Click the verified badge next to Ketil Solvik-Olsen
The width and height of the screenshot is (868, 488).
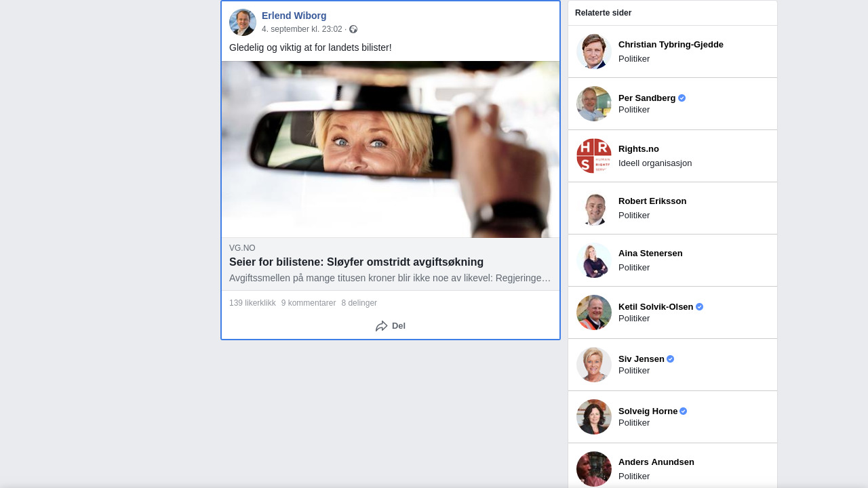pyautogui.click(x=699, y=307)
